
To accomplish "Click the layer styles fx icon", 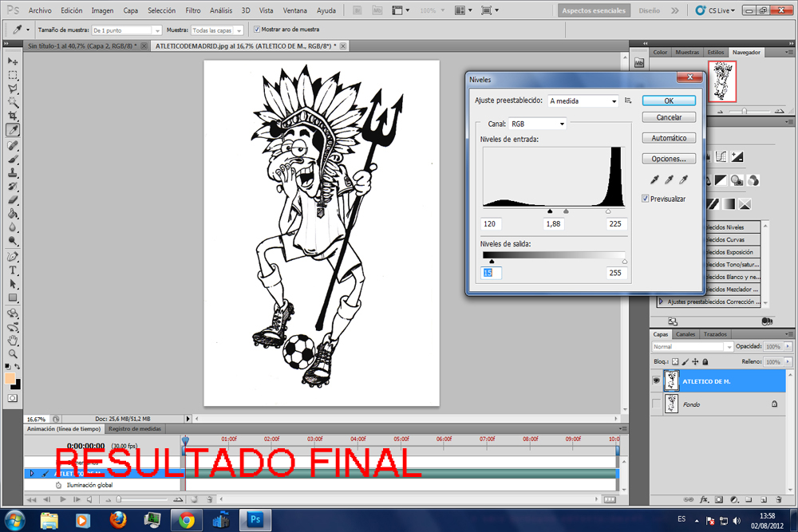I will [705, 500].
